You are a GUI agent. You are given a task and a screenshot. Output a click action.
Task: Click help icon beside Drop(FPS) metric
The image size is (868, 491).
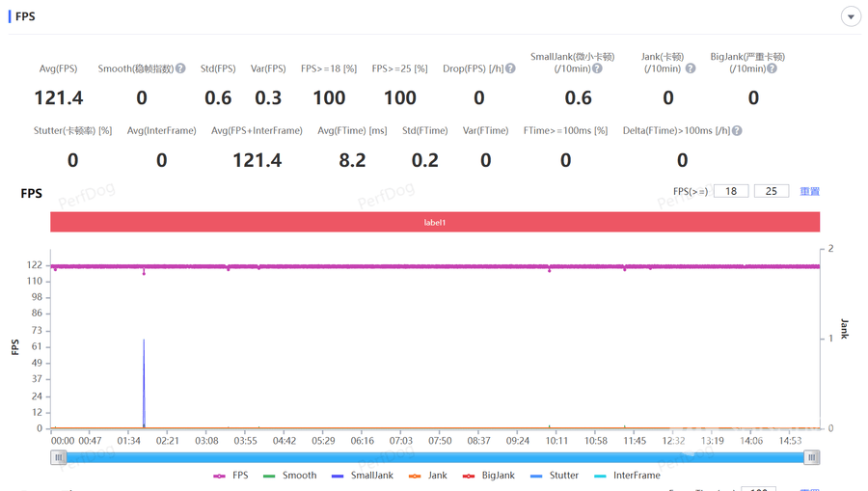[x=510, y=69]
